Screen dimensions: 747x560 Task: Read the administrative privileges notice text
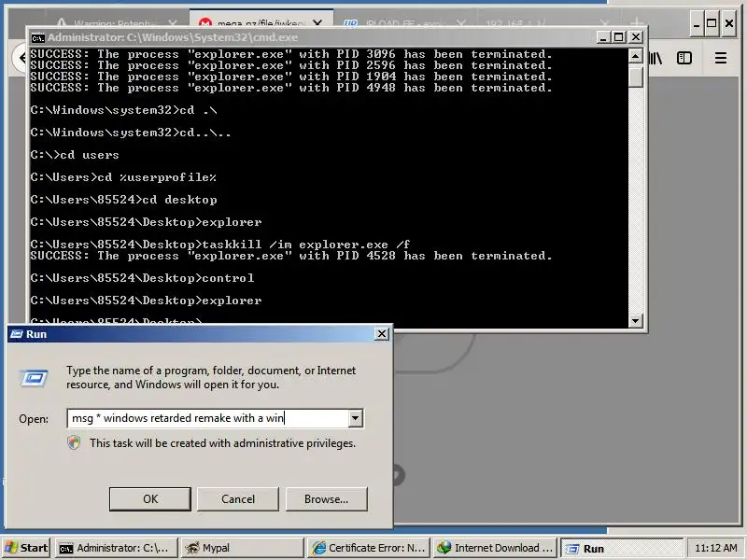(x=222, y=443)
